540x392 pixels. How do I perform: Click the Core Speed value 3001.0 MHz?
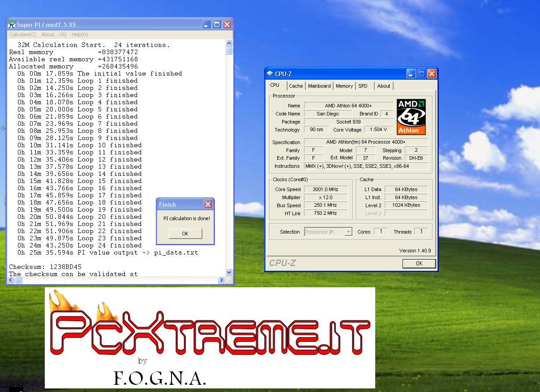(326, 189)
